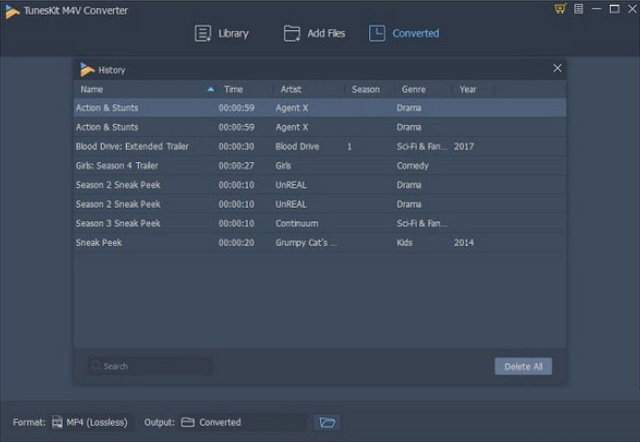Screen dimensions: 640x442
Task: Click the 00:00:30 time cell
Action: pyautogui.click(x=236, y=147)
